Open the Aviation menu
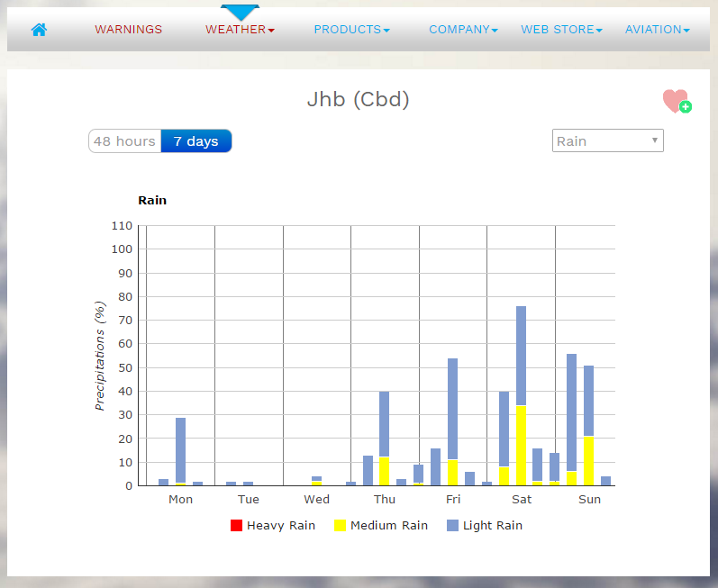Screen dimensions: 718x588 point(657,30)
